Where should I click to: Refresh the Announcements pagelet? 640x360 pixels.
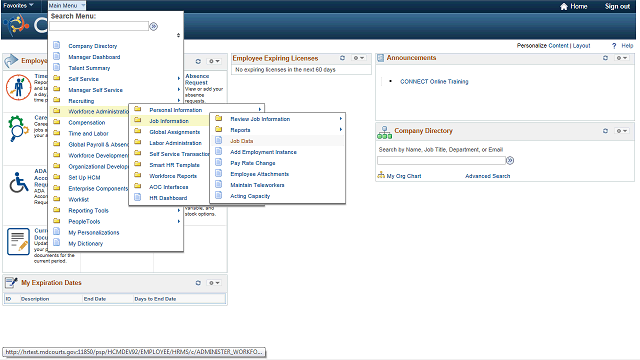click(x=605, y=58)
